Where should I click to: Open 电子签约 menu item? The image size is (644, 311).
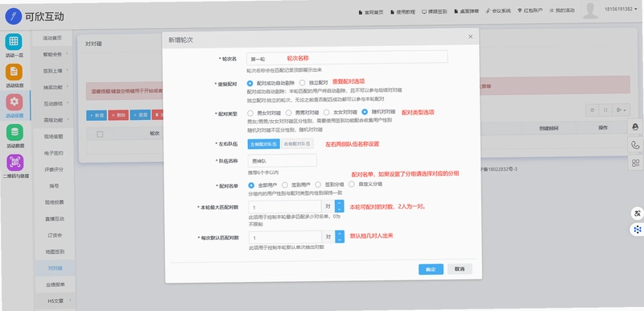[54, 153]
